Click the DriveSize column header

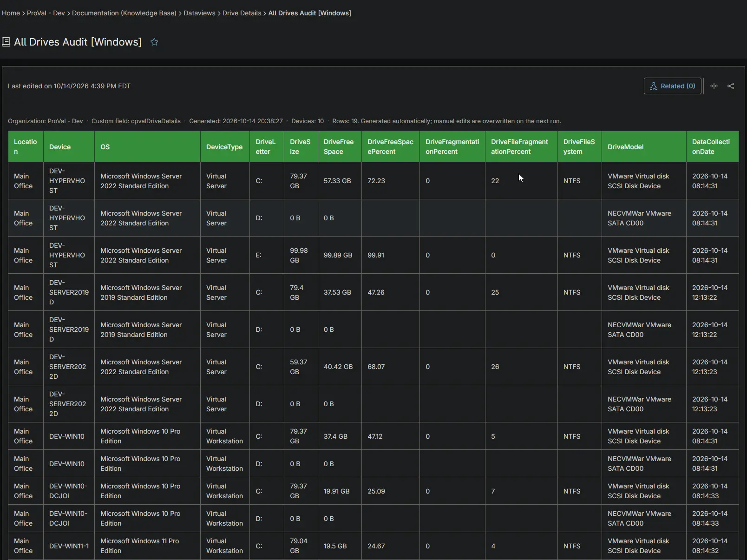[x=301, y=146]
